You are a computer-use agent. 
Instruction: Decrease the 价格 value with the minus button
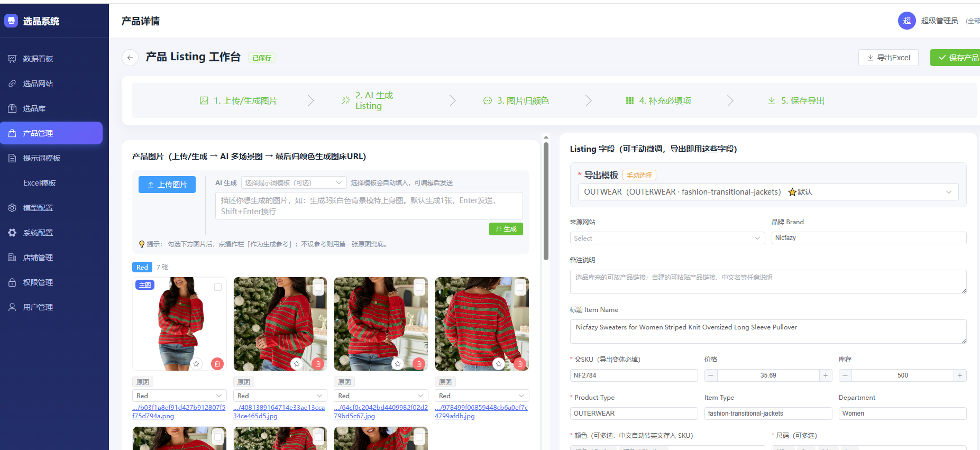pos(711,375)
